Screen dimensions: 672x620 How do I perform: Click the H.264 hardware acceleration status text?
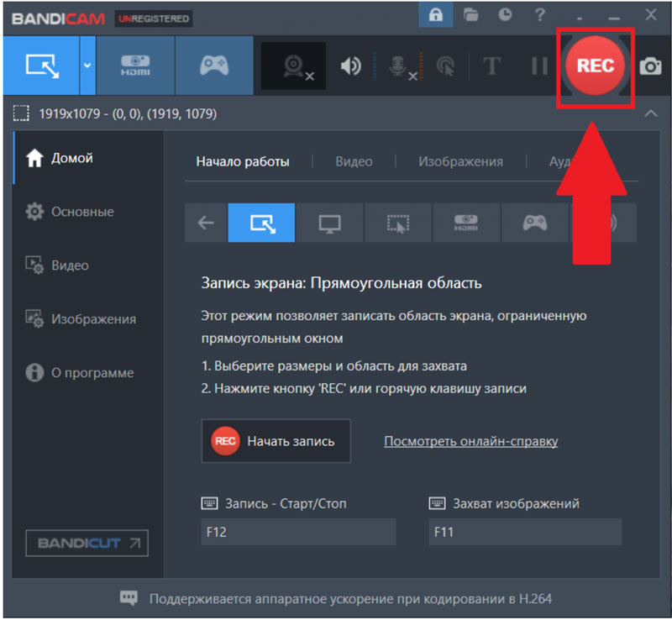(x=350, y=598)
